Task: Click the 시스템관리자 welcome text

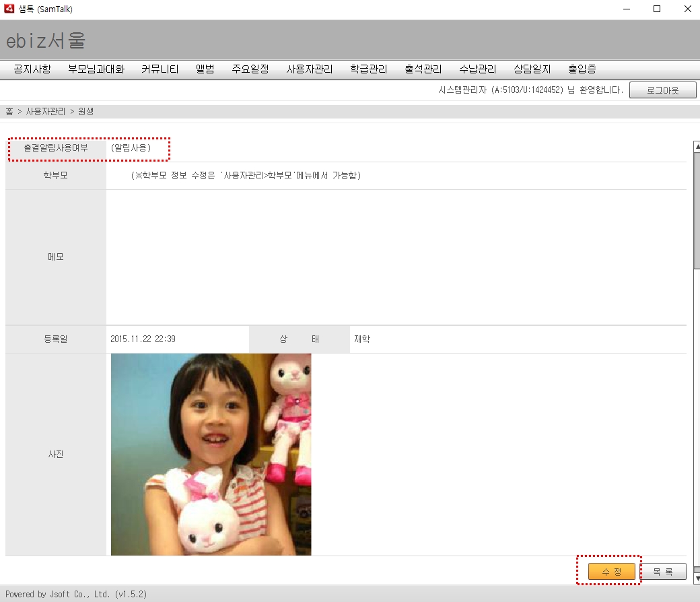Action: pos(530,90)
